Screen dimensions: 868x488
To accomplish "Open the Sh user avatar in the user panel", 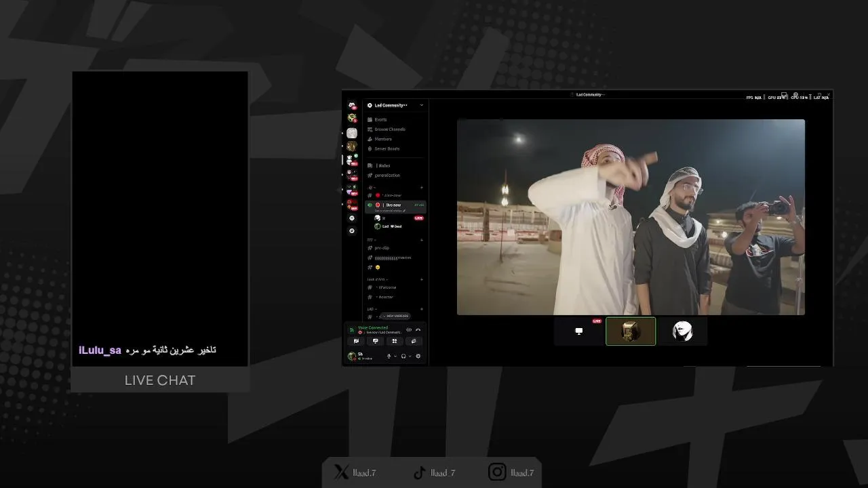I will click(352, 357).
